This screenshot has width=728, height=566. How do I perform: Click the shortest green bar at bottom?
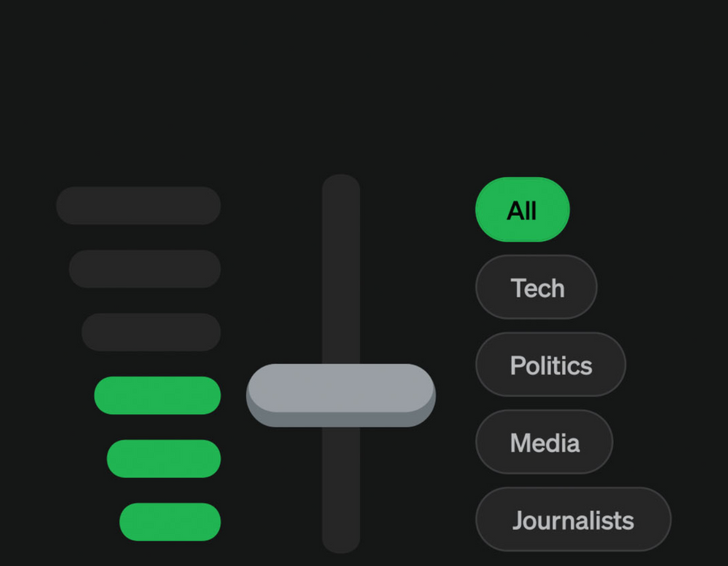(170, 522)
